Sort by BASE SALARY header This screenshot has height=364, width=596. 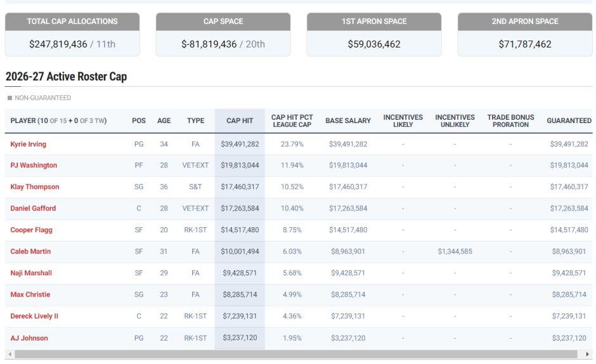pyautogui.click(x=348, y=120)
